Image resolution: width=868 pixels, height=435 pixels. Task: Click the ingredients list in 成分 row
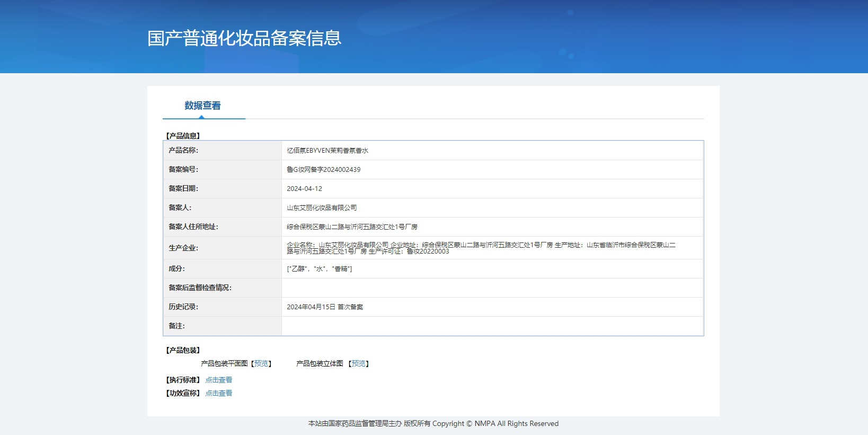tap(319, 269)
